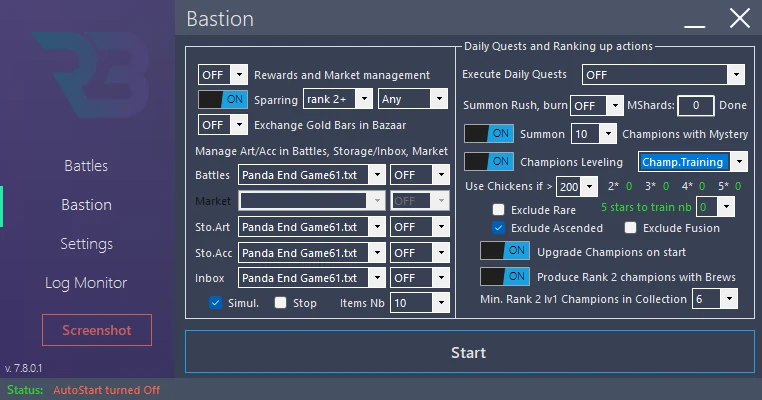Uncheck the Simul. checkbox
This screenshot has height=400, width=762.
215,303
